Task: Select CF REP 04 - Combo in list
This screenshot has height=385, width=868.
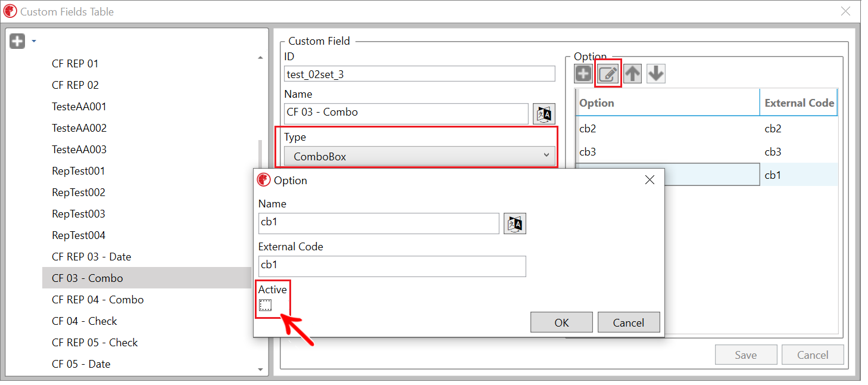Action: pos(98,300)
